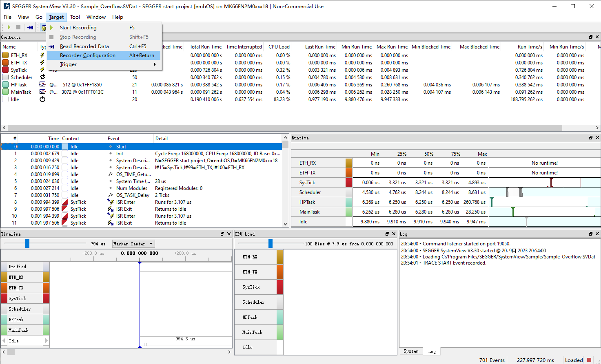Click Timeline horizontal scroll left arrow
601x364 pixels.
coord(4,352)
